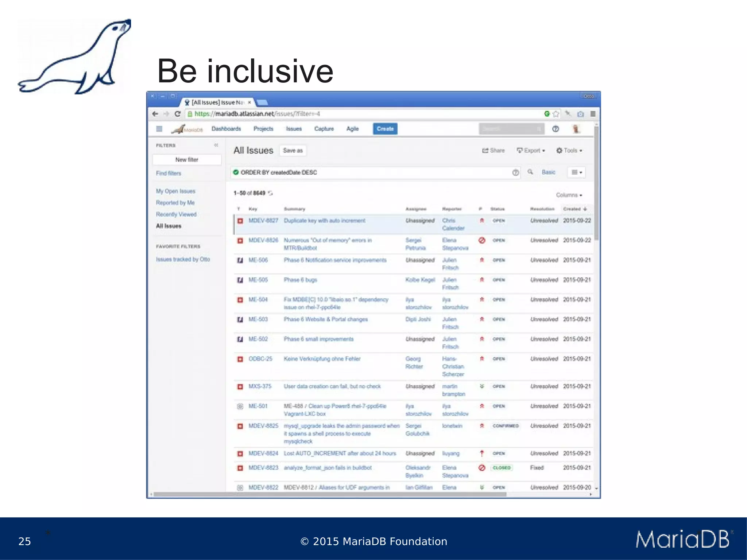This screenshot has height=560, width=747.
Task: Switch query mode to Basic
Action: (x=548, y=172)
